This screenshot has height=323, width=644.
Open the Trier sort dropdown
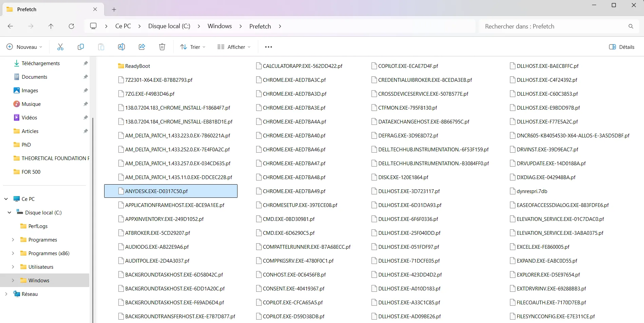coord(193,47)
